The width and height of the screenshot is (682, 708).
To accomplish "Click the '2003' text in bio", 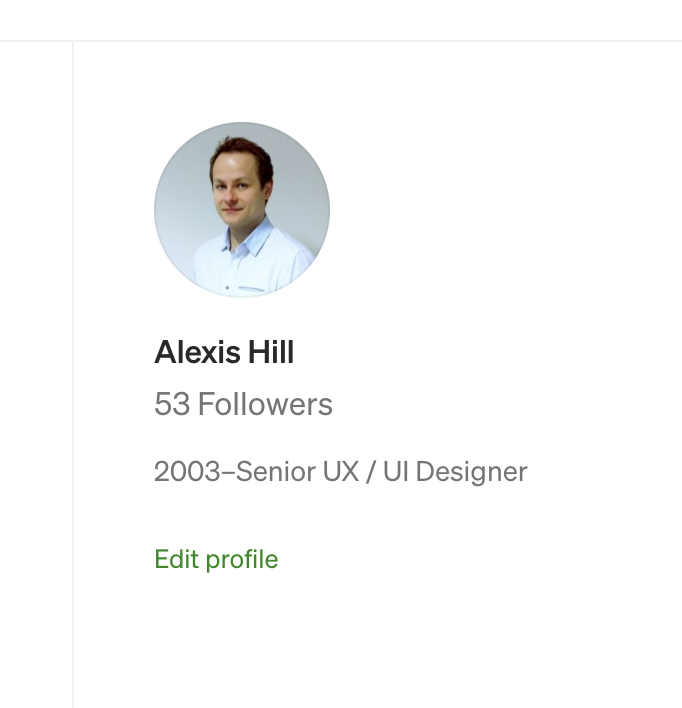I will [186, 471].
